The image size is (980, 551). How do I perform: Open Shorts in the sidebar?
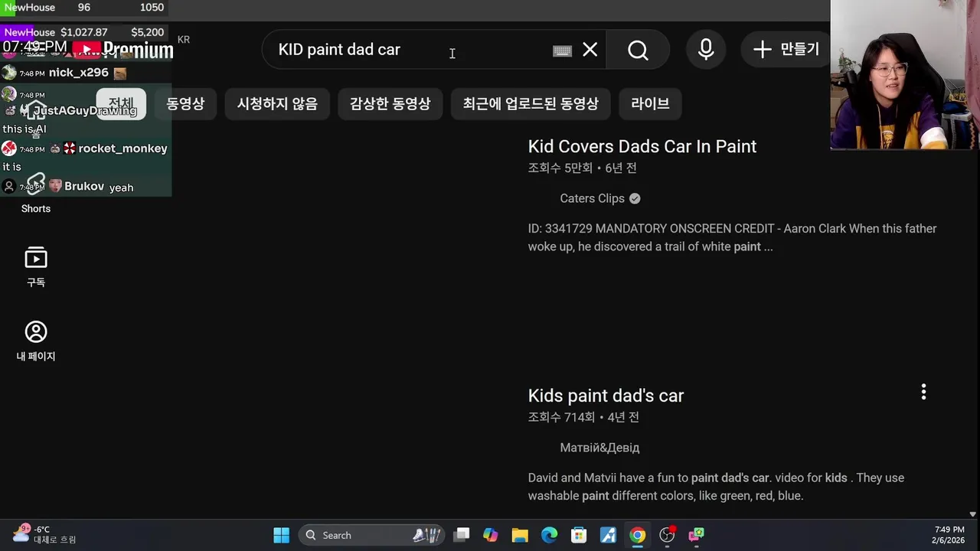[x=36, y=194]
